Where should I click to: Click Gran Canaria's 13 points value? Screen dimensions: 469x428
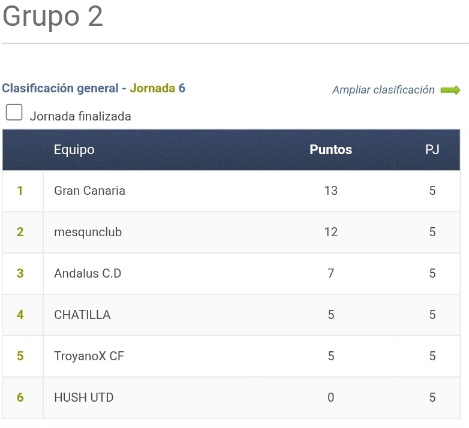(331, 191)
